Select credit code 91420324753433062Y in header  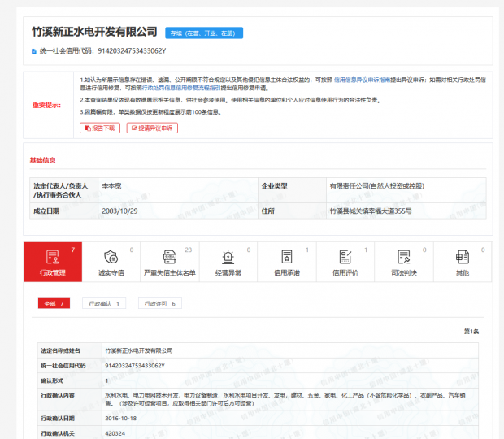[x=132, y=50]
